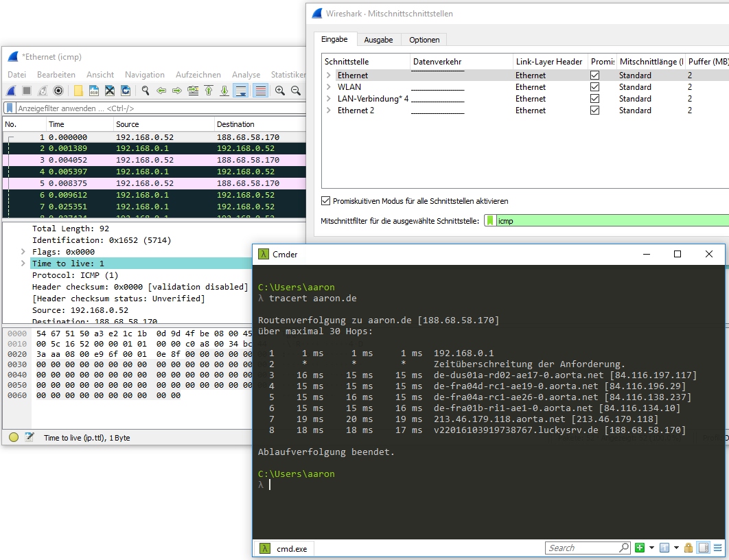Open the Ansicht menu
729x560 pixels.
[100, 75]
